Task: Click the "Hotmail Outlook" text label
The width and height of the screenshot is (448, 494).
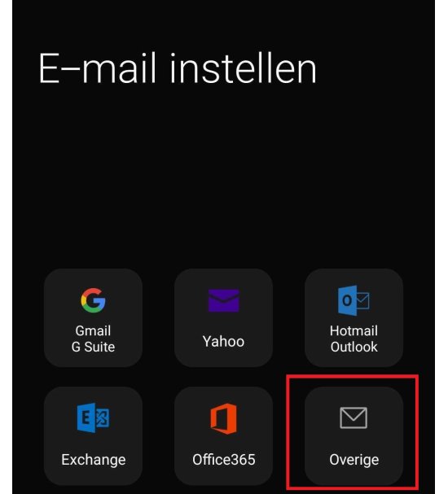Action: pos(354,339)
